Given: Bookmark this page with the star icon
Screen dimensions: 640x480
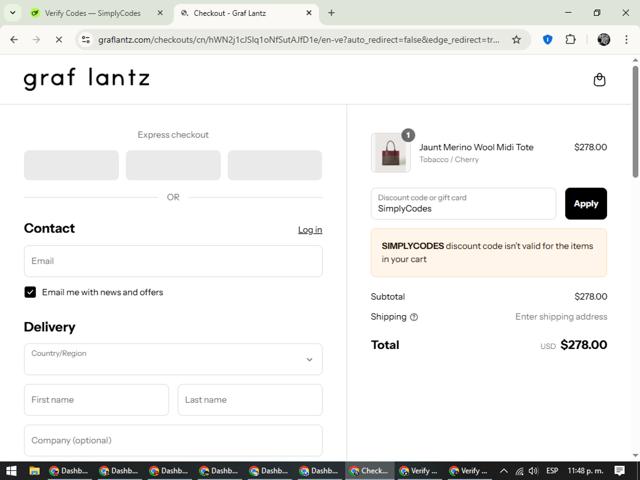Looking at the screenshot, I should [516, 40].
